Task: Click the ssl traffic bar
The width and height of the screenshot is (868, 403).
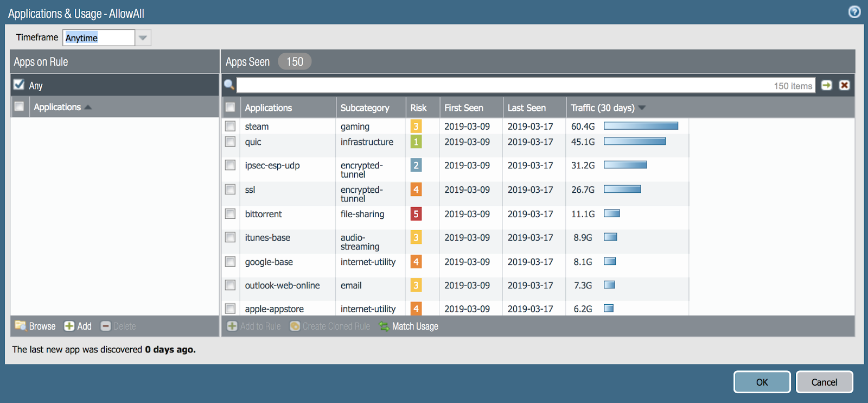Action: tap(622, 189)
